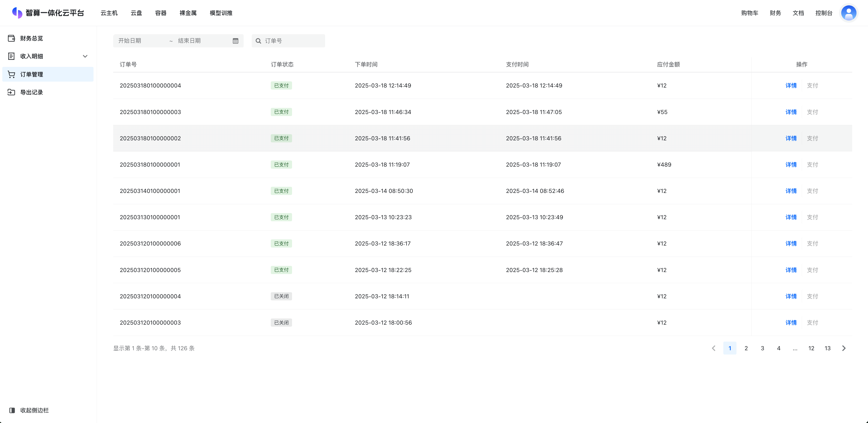The height and width of the screenshot is (423, 868).
Task: Click the 导出记录 export icon
Action: click(x=12, y=92)
